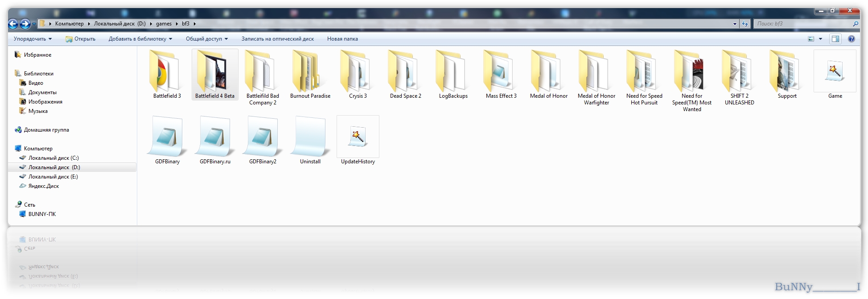Open the Mass Effect 3 folder
868x299 pixels.
point(501,75)
